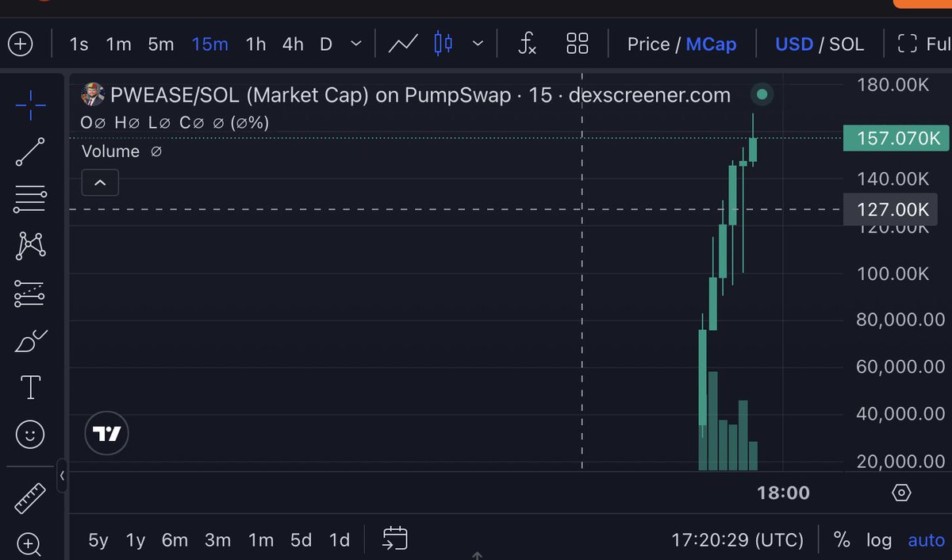Select D daily timeframe
The width and height of the screenshot is (952, 560).
tap(326, 44)
